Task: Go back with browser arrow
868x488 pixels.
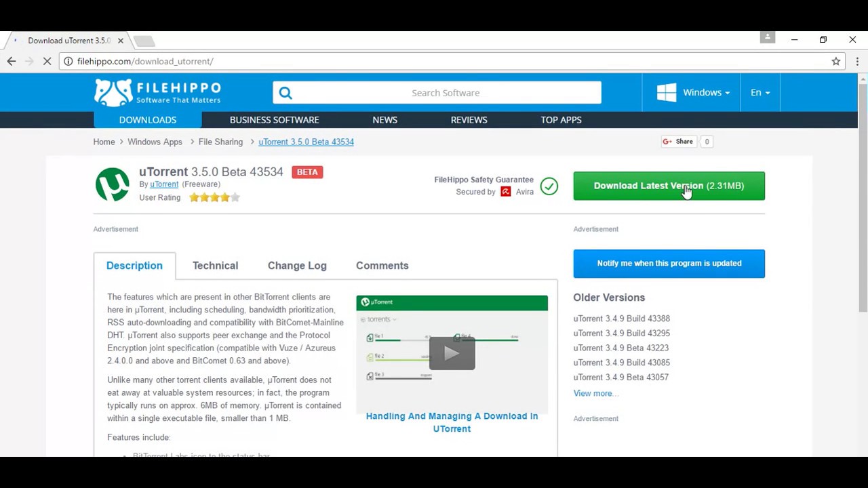Action: coord(12,61)
